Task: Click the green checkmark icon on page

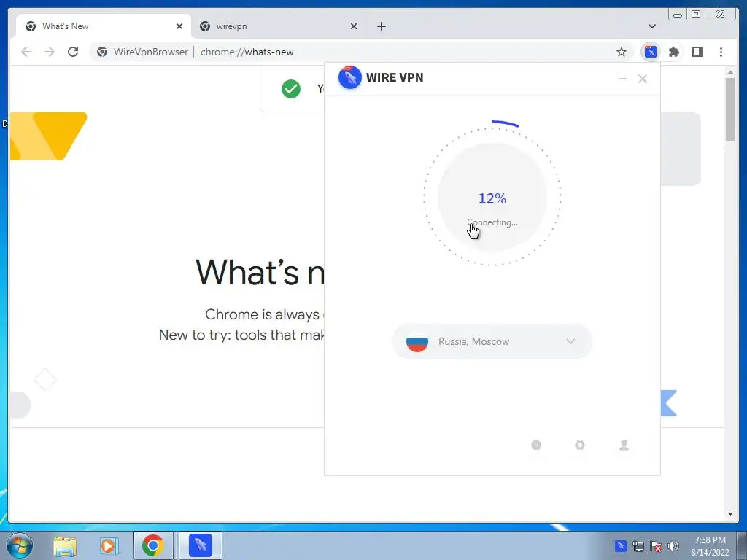Action: tap(290, 88)
